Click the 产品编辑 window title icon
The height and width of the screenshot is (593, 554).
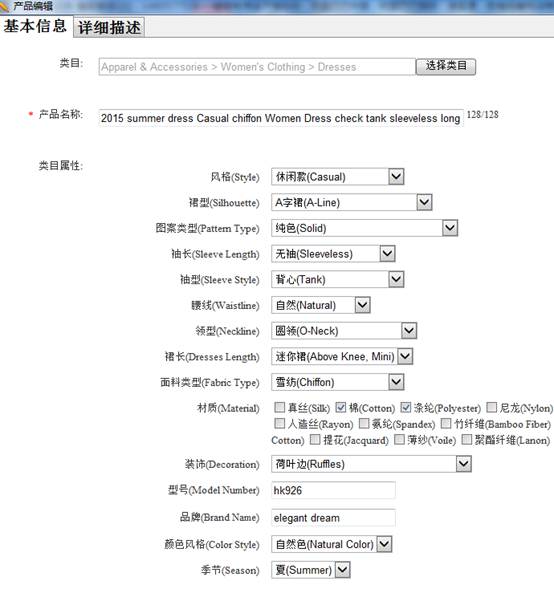coord(5,5)
